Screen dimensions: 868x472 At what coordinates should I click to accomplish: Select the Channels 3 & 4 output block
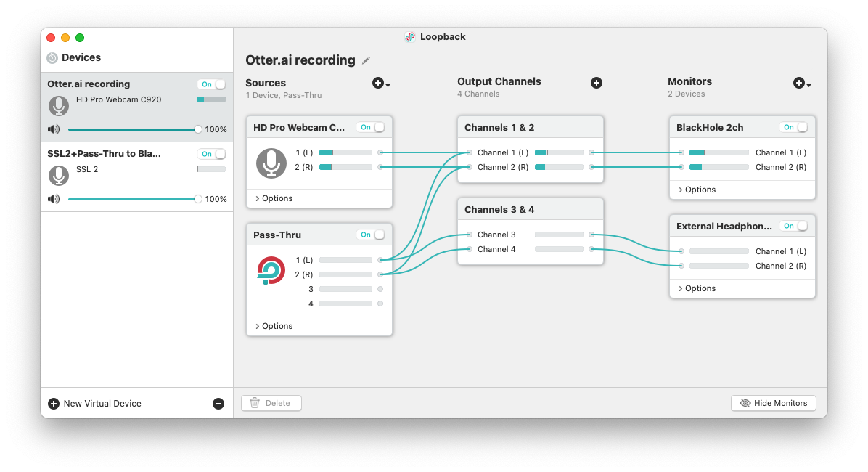click(531, 231)
